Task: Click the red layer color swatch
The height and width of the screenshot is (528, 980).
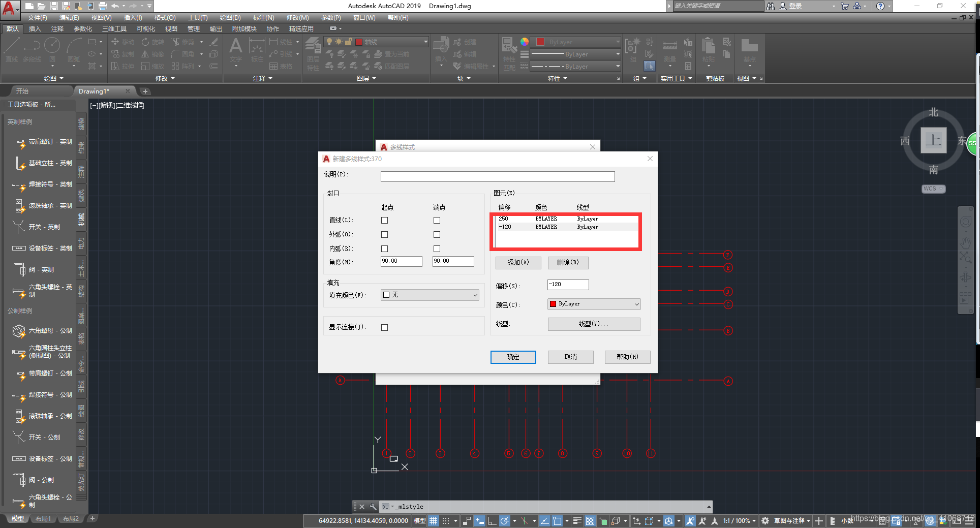Action: [359, 42]
